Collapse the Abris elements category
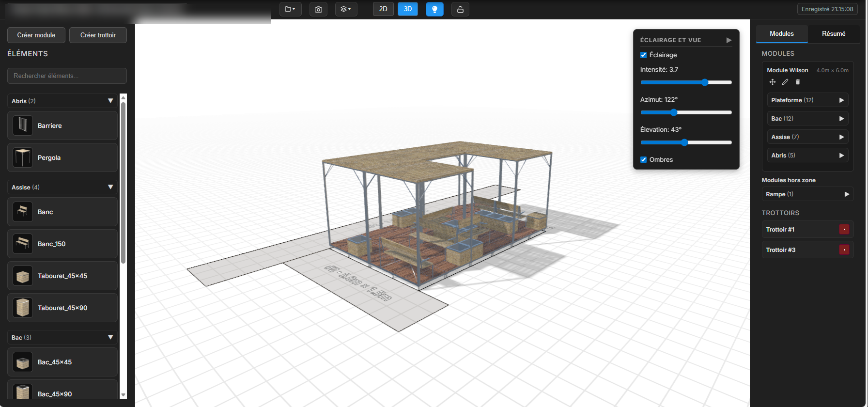The height and width of the screenshot is (407, 868). tap(110, 101)
